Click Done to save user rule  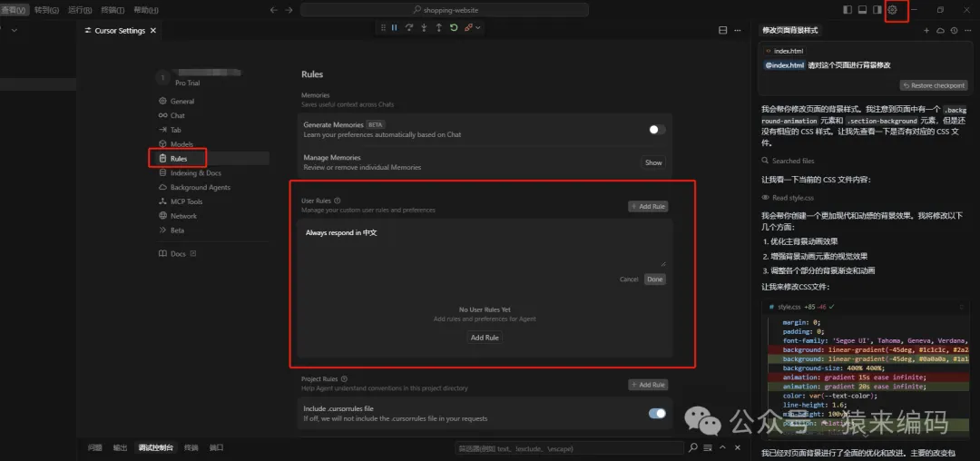tap(655, 280)
